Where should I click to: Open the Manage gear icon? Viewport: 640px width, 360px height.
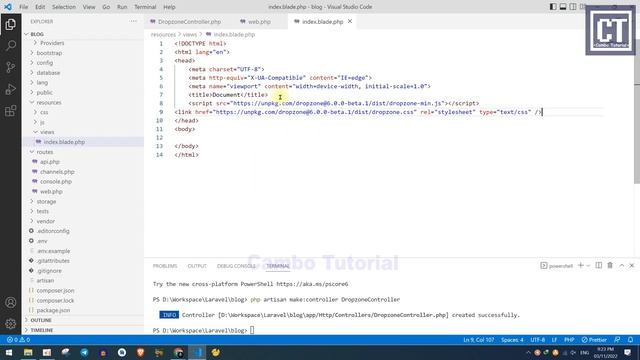click(x=11, y=324)
